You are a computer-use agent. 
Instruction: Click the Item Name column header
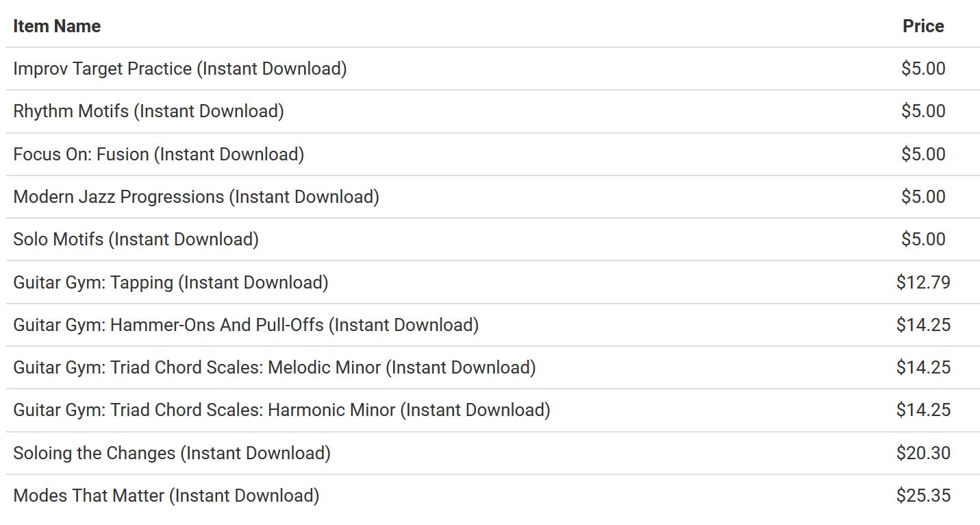pos(57,26)
